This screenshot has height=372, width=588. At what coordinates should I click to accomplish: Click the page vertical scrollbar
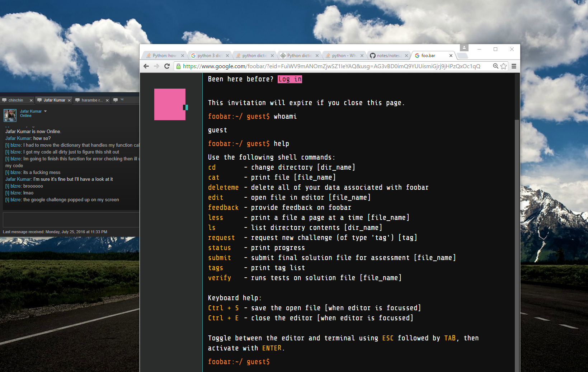(517, 222)
